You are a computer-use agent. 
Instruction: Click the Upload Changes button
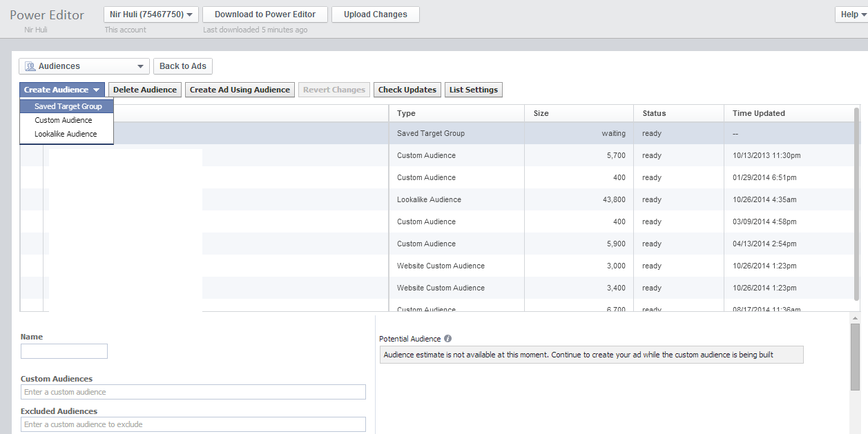pyautogui.click(x=376, y=14)
